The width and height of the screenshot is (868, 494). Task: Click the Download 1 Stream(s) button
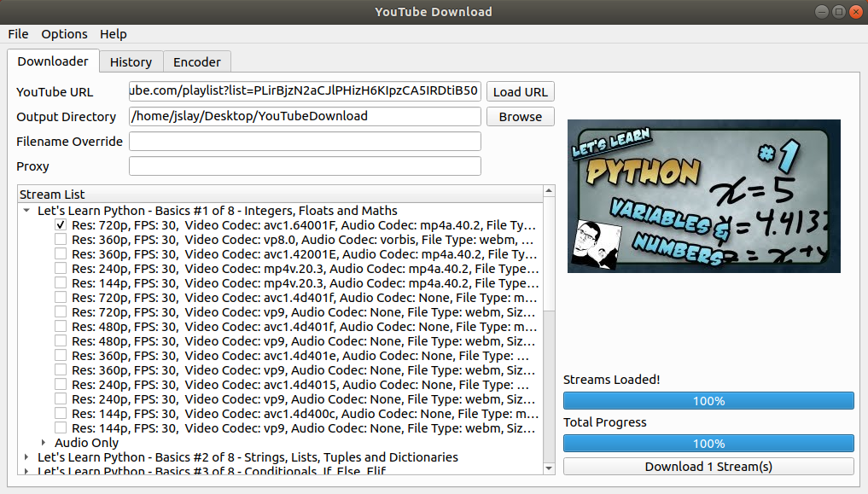[x=708, y=467]
